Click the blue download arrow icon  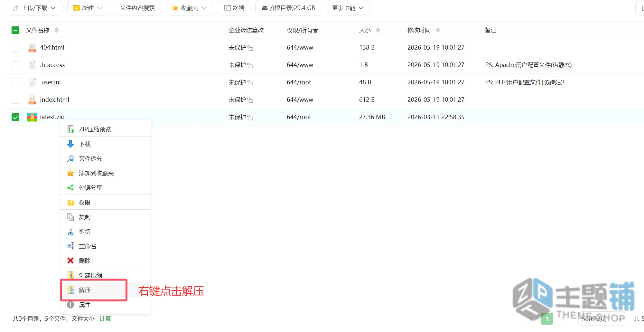coord(70,144)
